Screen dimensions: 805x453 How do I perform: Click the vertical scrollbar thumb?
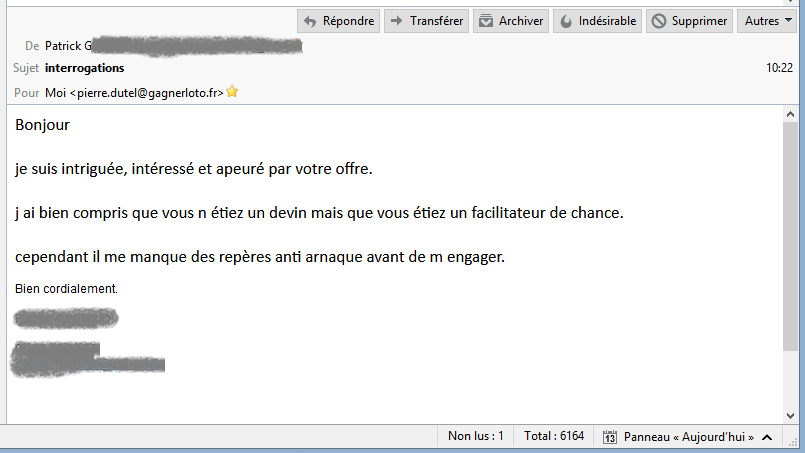point(791,237)
